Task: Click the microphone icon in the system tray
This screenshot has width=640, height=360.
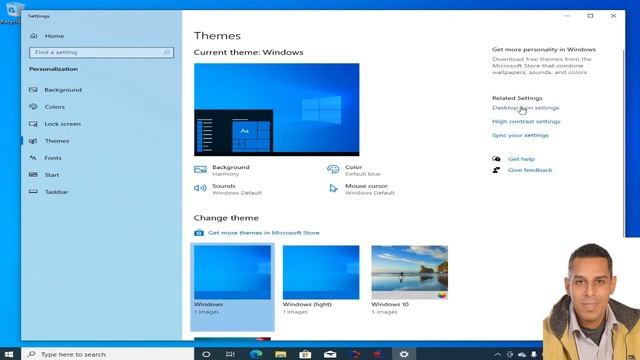Action: point(534,355)
